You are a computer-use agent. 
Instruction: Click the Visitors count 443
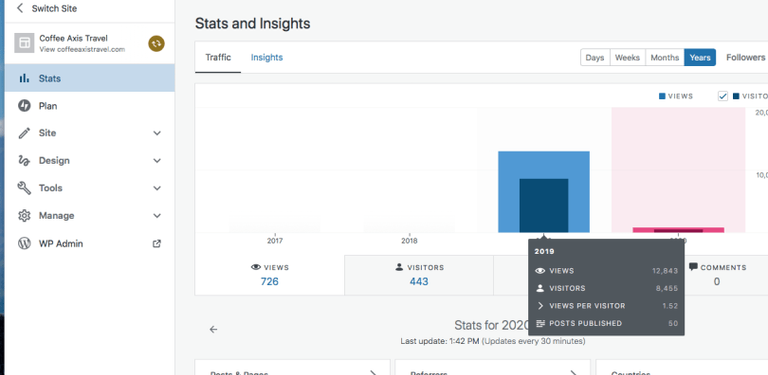coord(419,281)
